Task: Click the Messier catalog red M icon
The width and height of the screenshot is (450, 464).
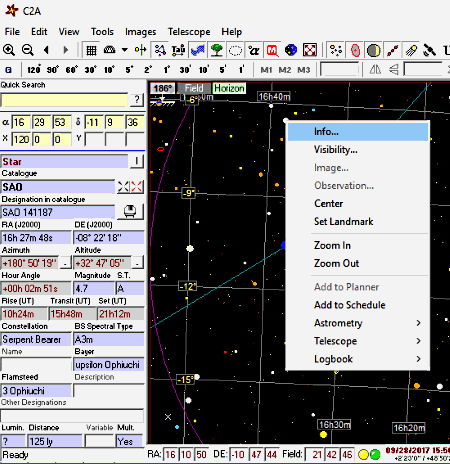Action: (272, 50)
